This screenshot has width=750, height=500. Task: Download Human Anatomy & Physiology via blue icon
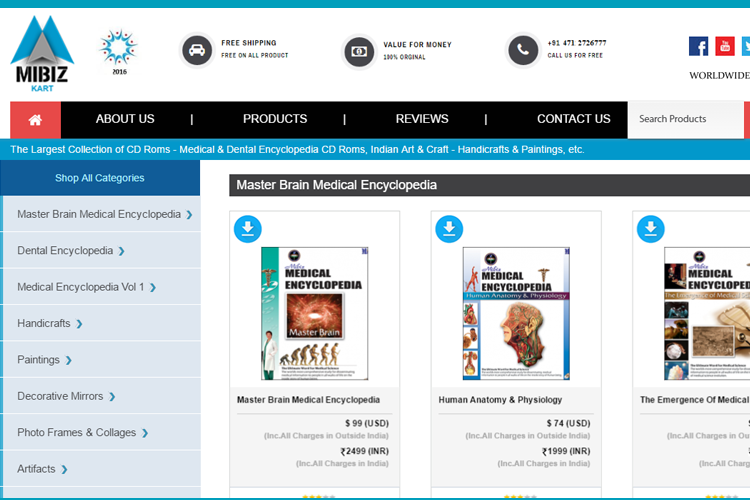(449, 229)
